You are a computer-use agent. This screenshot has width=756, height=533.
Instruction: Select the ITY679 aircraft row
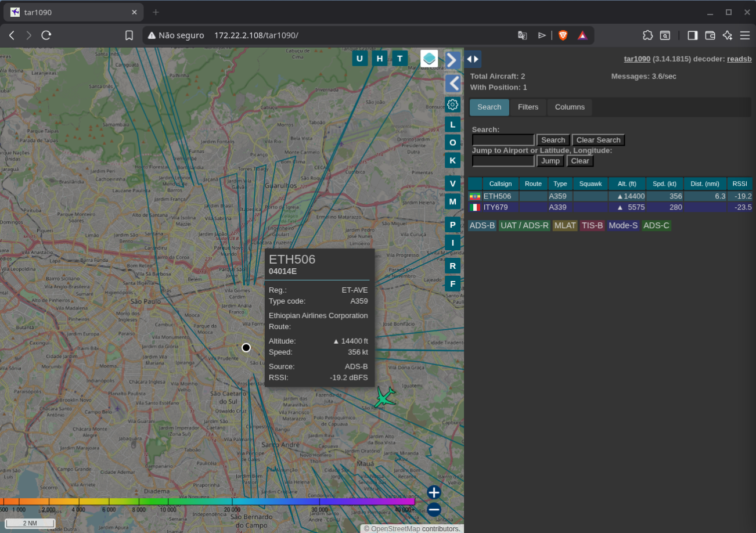tap(610, 207)
